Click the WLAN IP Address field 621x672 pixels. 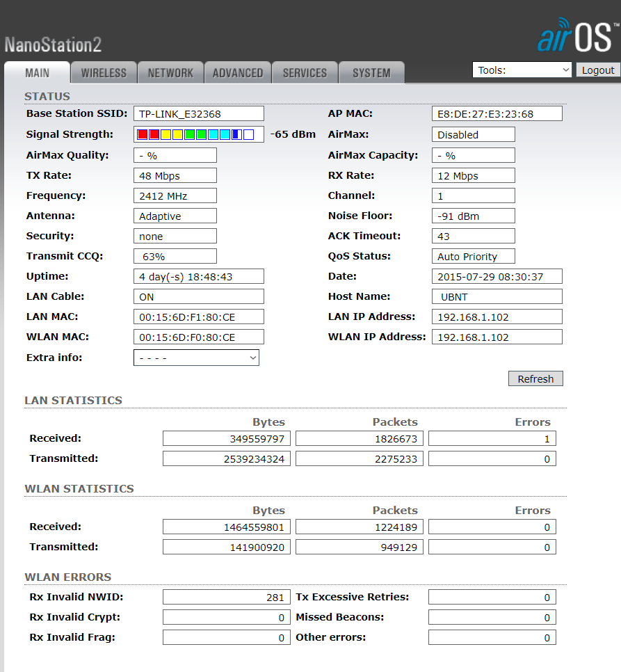tap(497, 337)
